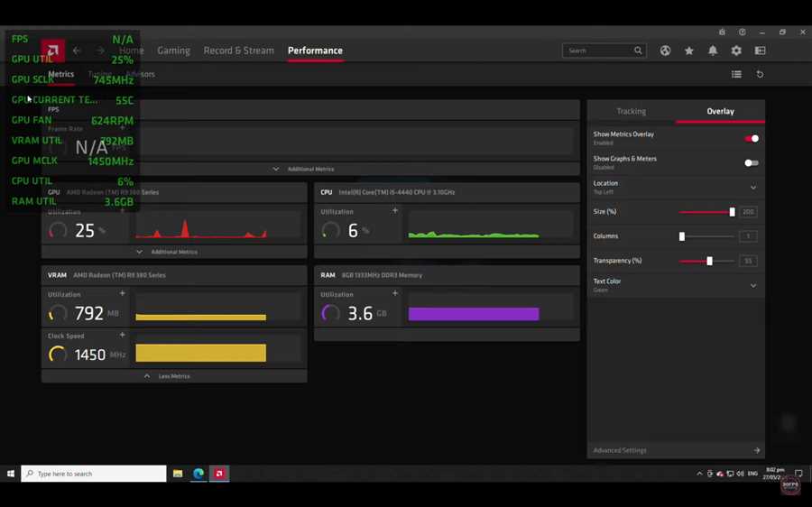
Task: Click the volume speaker tray icon
Action: pyautogui.click(x=740, y=474)
